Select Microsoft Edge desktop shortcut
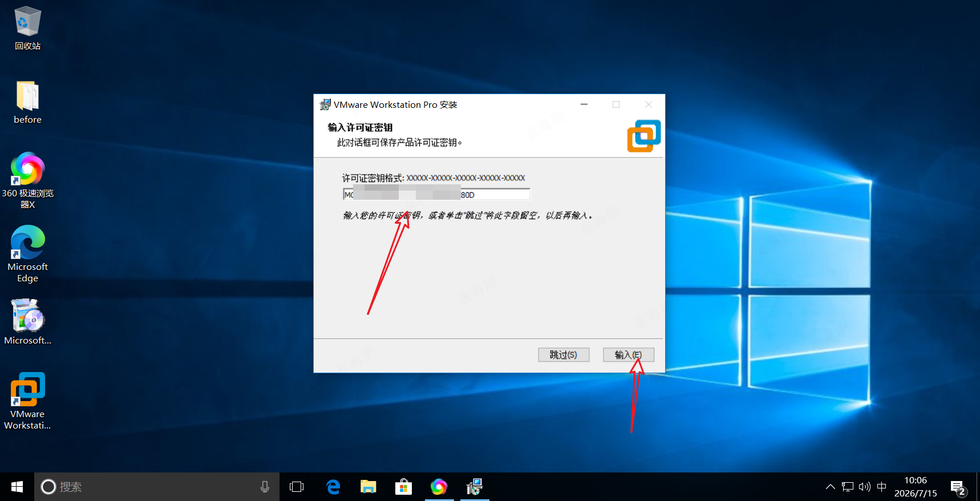Screen dimensions: 980x501 (27, 254)
